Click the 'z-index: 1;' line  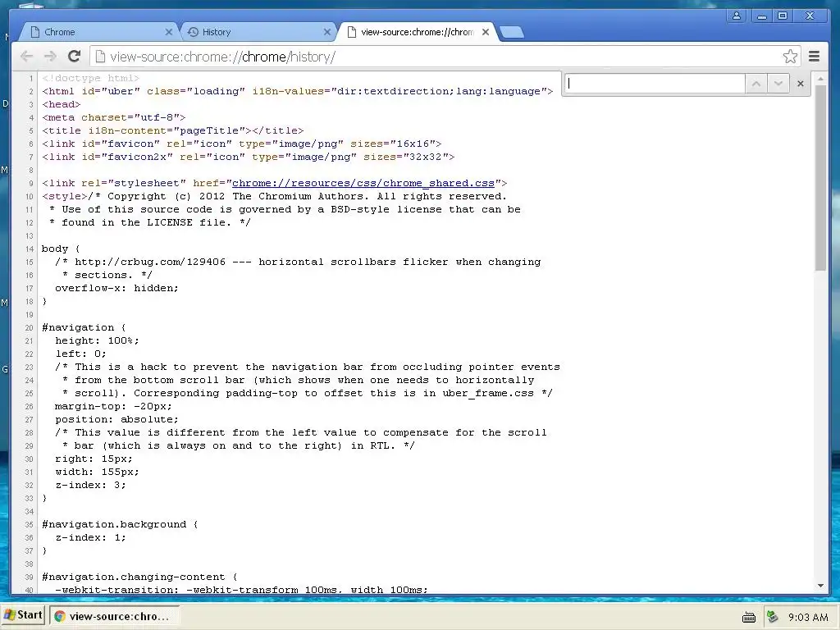point(90,538)
